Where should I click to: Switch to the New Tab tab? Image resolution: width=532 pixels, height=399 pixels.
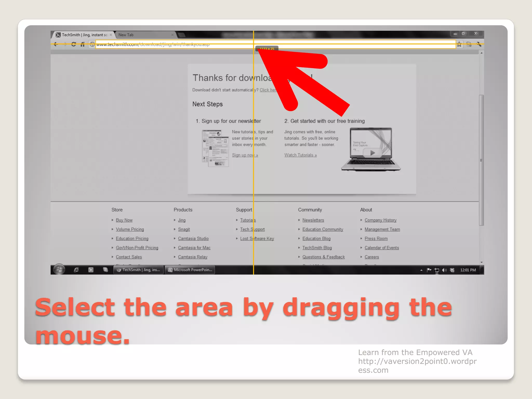pos(145,35)
